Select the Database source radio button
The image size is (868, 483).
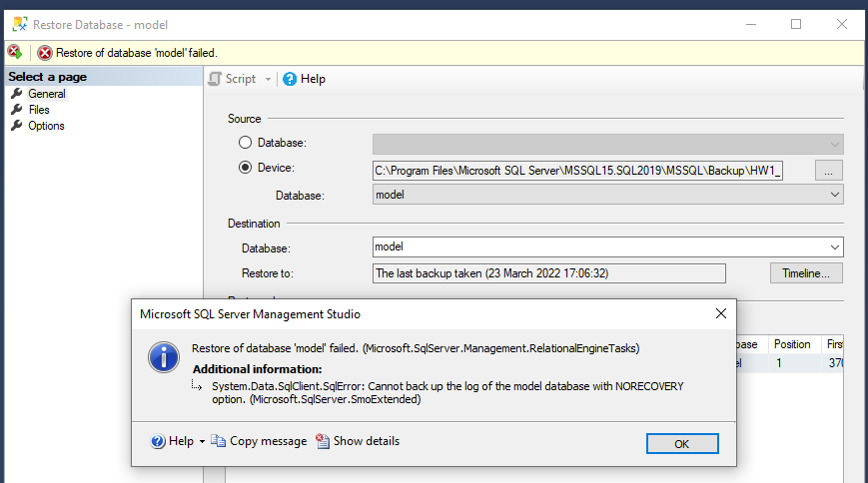pos(246,142)
